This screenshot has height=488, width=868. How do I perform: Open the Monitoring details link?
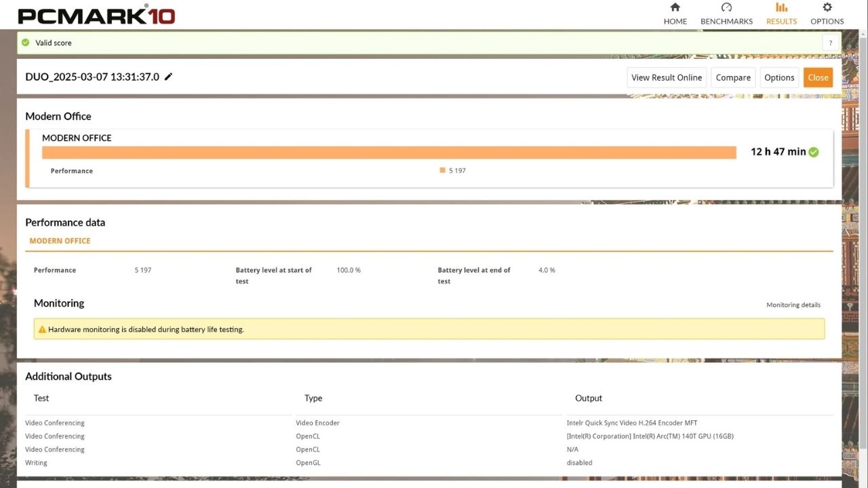point(793,305)
